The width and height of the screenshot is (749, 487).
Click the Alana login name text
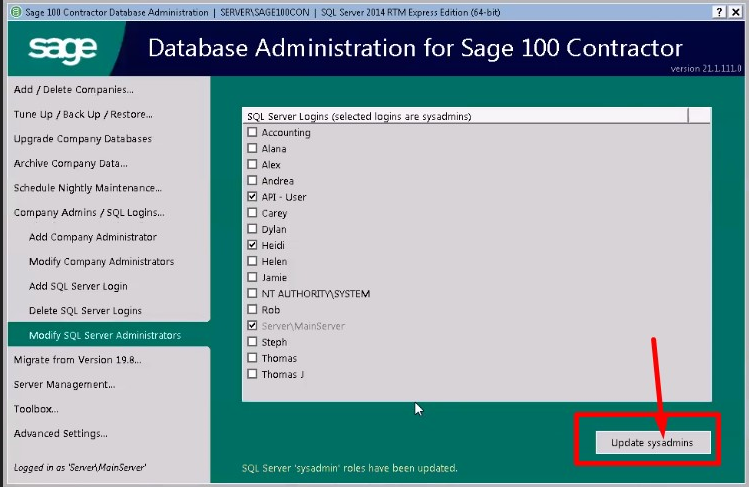(274, 148)
